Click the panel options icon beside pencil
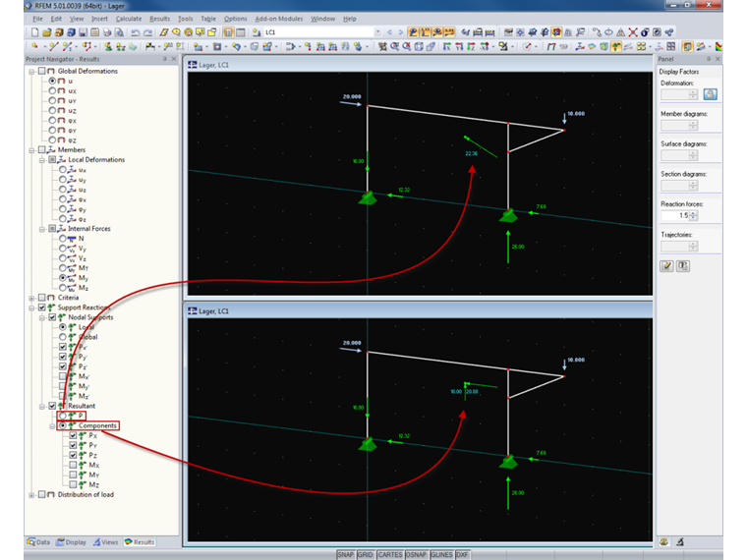 coord(683,265)
